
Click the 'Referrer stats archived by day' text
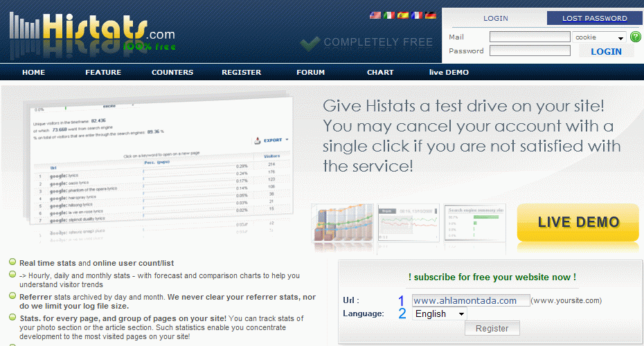pos(168,301)
